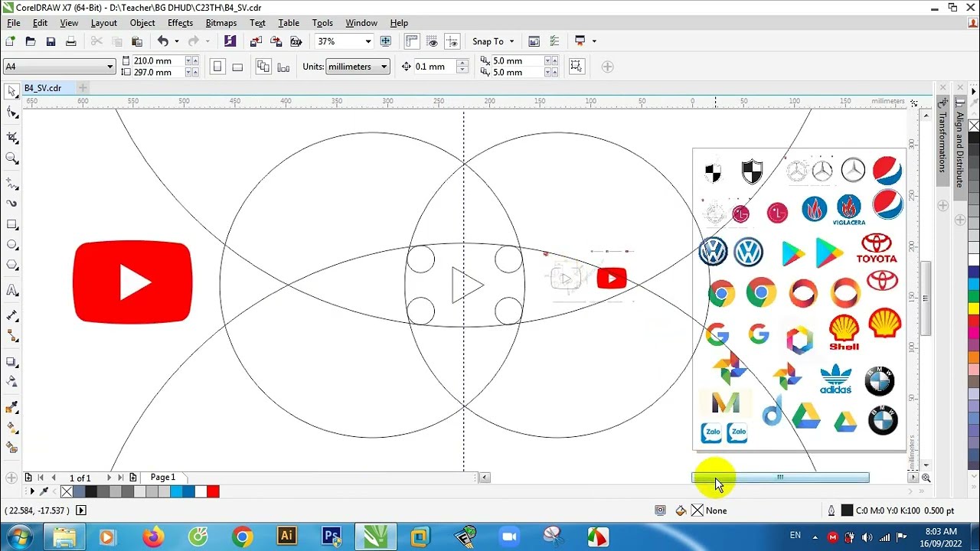Viewport: 980px width, 551px height.
Task: Expand the undo history dropdown arrow
Action: [177, 41]
